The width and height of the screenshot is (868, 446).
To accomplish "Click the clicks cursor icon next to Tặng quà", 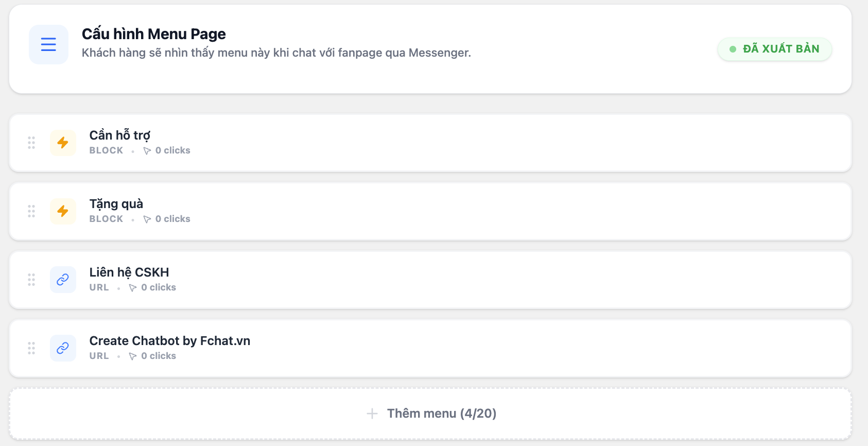I will (147, 218).
